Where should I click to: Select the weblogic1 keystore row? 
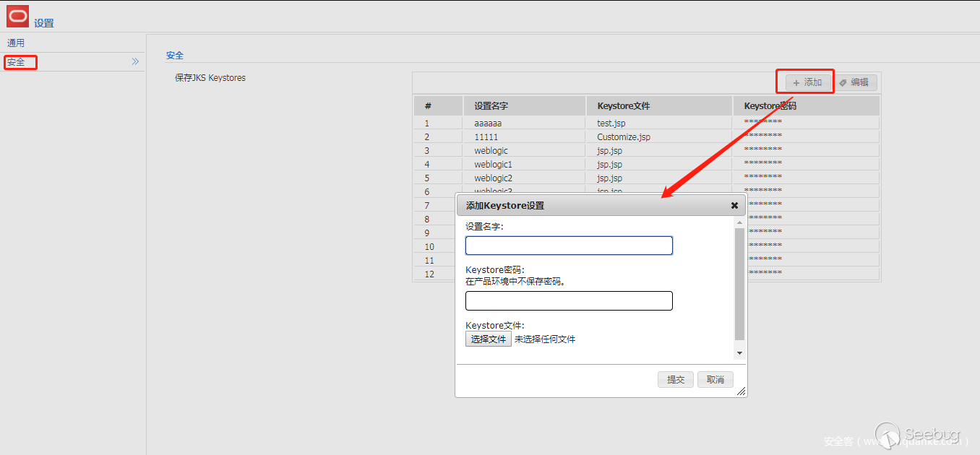pos(493,165)
